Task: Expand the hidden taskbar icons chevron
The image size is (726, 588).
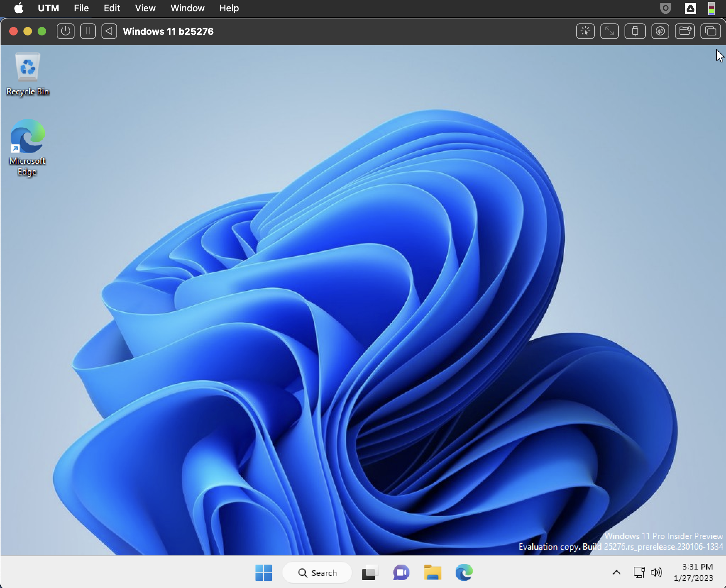Action: pyautogui.click(x=616, y=572)
